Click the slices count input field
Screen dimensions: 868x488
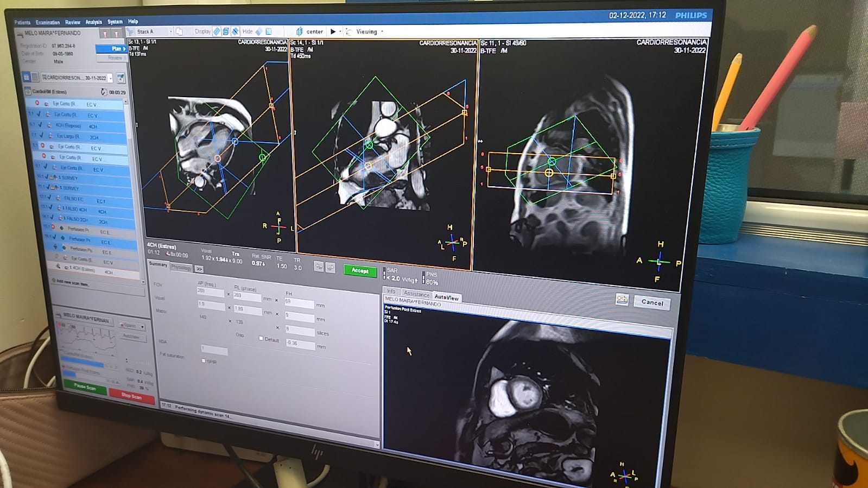tap(299, 330)
